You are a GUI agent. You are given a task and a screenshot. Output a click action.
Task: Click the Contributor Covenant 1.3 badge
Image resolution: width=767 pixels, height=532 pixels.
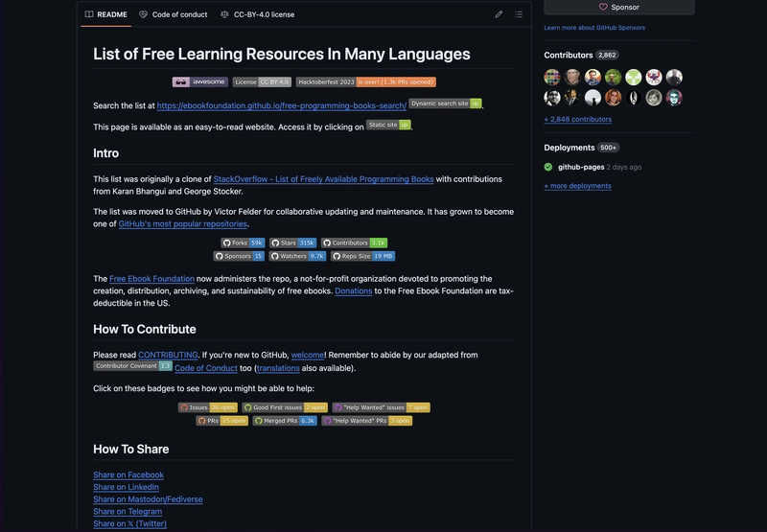click(132, 366)
